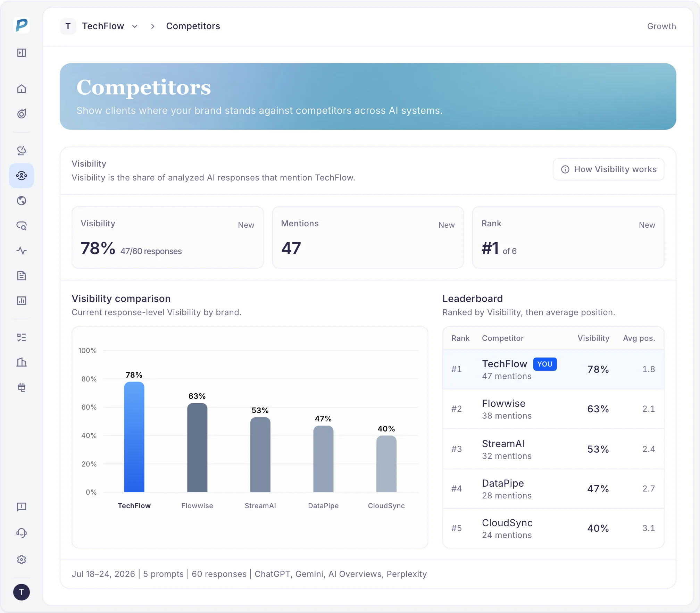The height and width of the screenshot is (613, 700).
Task: Click the Mentions 47 stat card
Action: pyautogui.click(x=368, y=237)
